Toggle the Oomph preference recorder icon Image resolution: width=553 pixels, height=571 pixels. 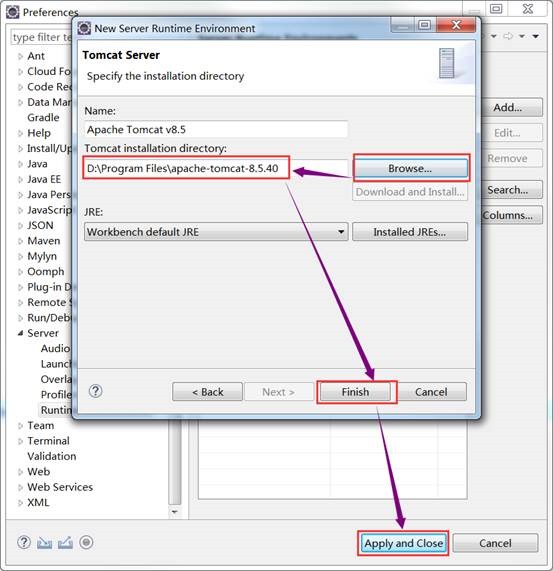(x=86, y=542)
